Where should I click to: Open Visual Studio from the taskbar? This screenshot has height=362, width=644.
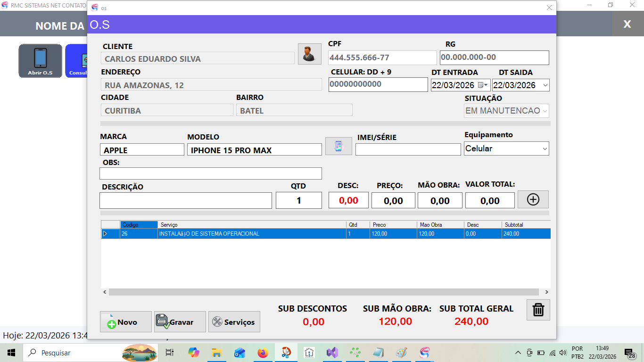(x=332, y=353)
